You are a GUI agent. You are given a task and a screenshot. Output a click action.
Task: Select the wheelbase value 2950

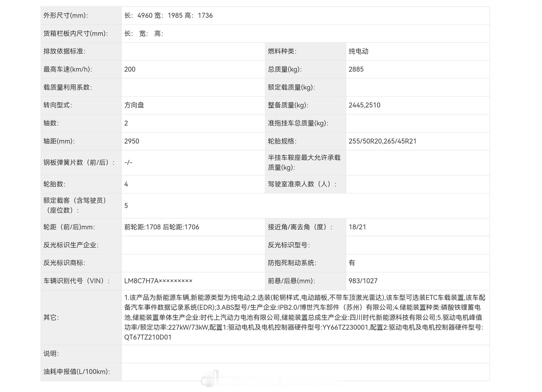coord(132,141)
